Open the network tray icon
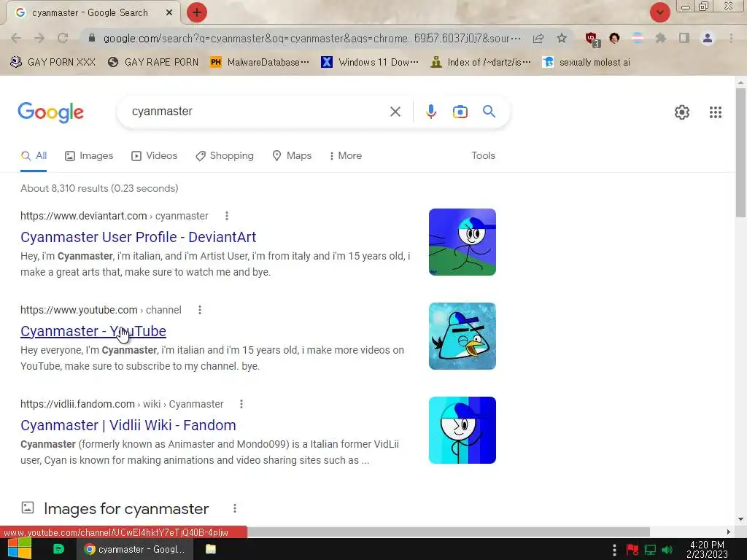 click(650, 550)
